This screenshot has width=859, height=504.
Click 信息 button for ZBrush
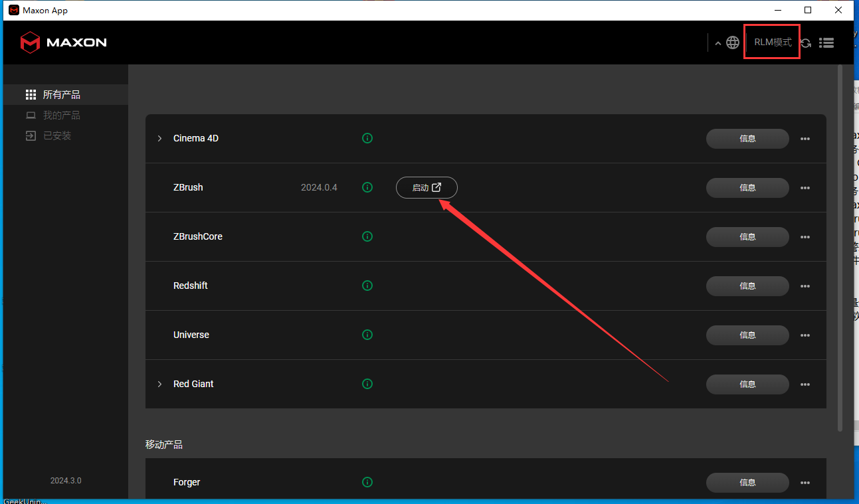click(x=747, y=188)
